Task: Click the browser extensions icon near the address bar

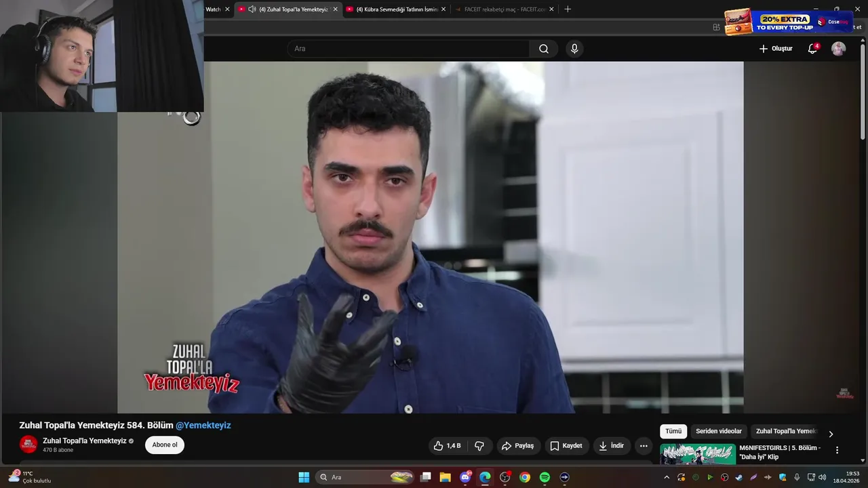Action: coord(716,27)
